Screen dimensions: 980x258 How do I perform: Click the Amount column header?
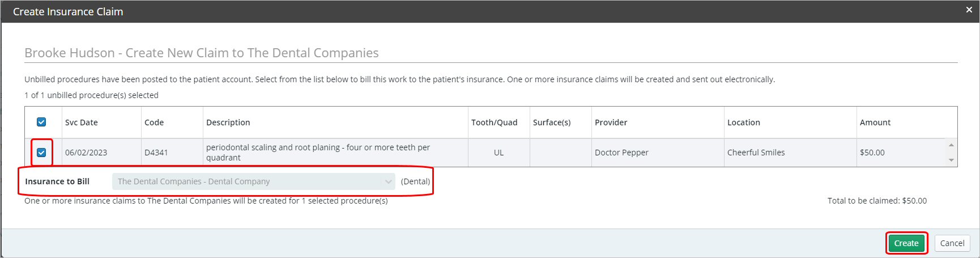[875, 122]
